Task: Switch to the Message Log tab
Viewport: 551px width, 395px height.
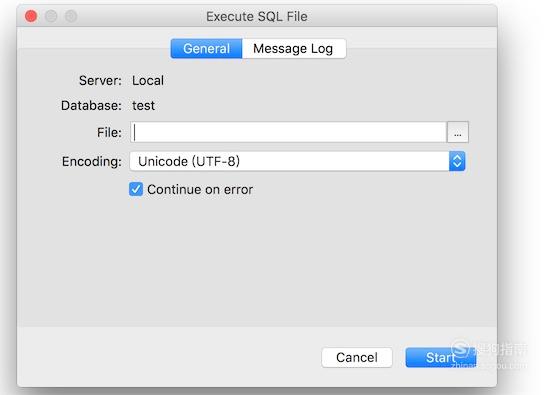Action: coord(294,48)
